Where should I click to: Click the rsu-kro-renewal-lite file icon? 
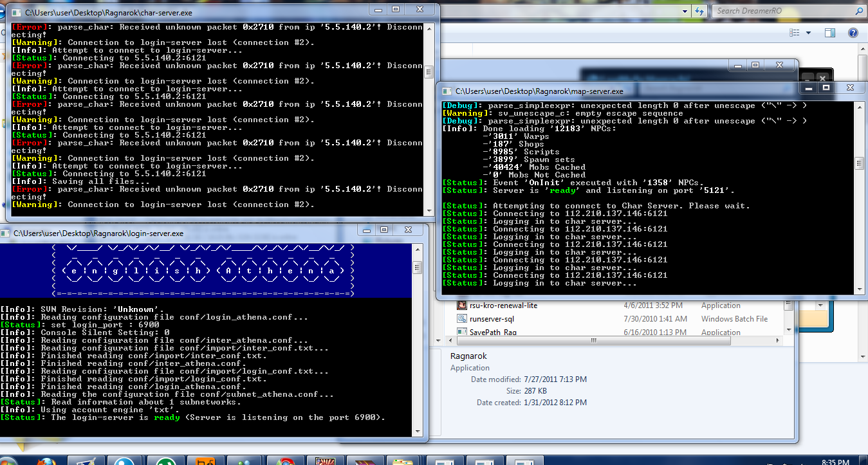click(462, 305)
